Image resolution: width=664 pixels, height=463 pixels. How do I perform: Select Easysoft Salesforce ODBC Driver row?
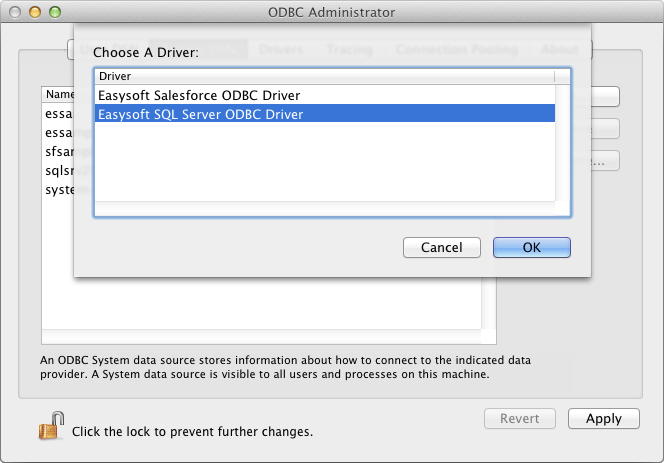[x=325, y=95]
